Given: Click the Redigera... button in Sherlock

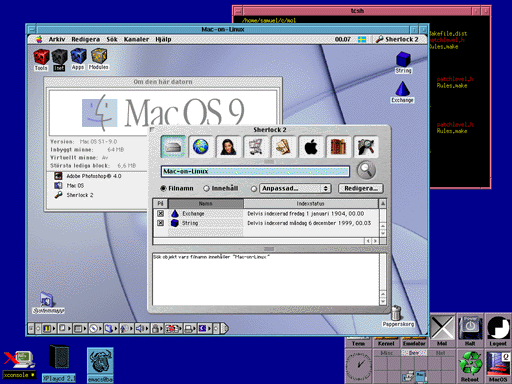Looking at the screenshot, I should pos(361,188).
